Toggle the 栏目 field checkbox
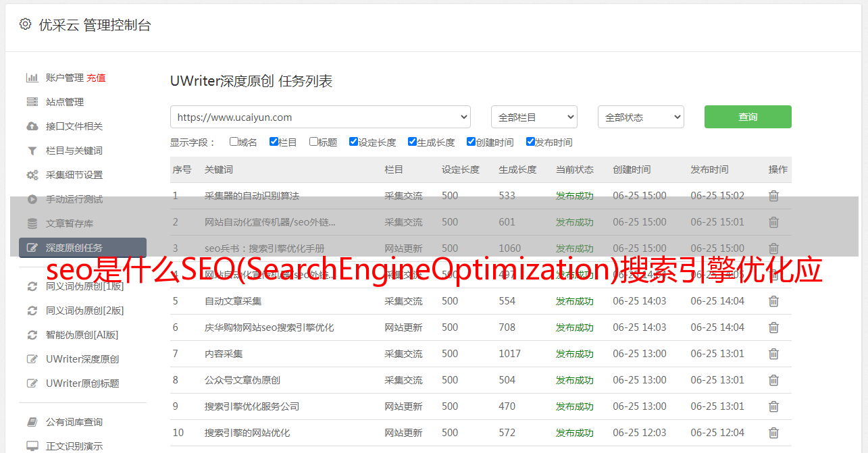Screen dimensions: 868x453 [274, 142]
